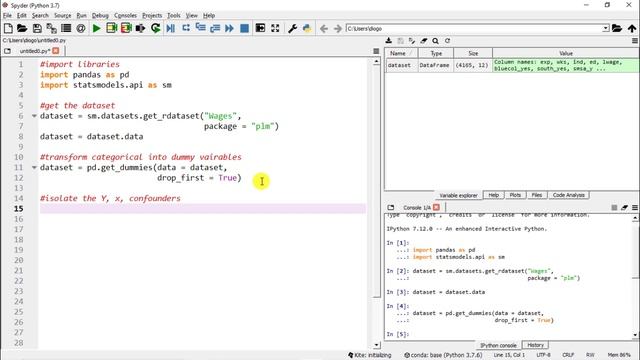
Task: Run cell and advance icon
Action: tap(126, 28)
